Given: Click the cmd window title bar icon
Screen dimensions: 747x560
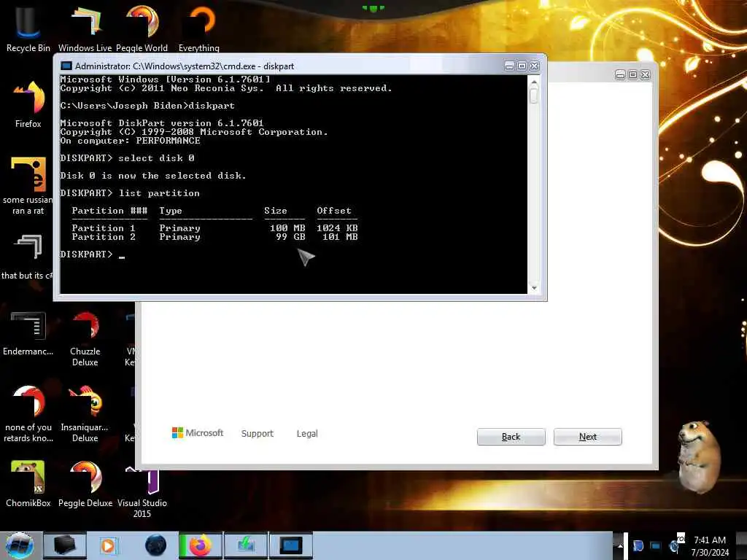Looking at the screenshot, I should 66,66.
